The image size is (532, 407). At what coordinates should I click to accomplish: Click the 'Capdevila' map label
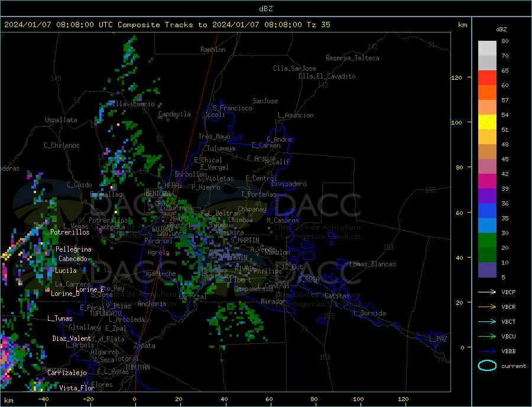[174, 114]
